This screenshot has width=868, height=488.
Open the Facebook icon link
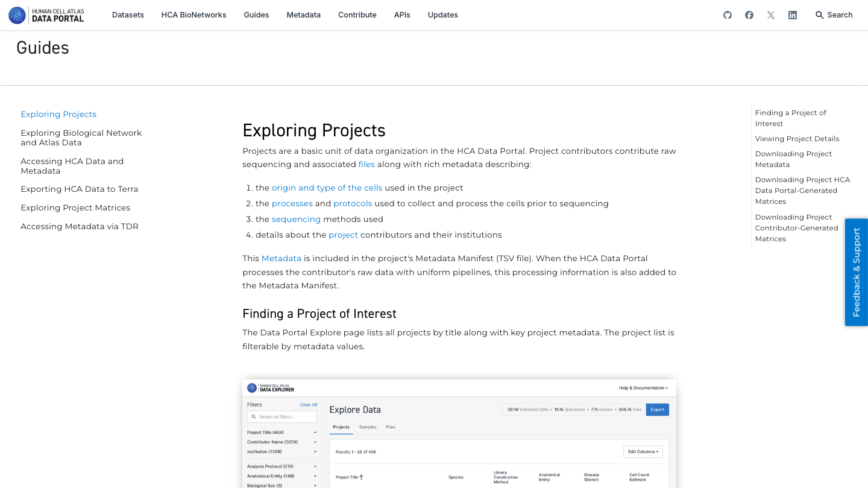click(x=749, y=15)
